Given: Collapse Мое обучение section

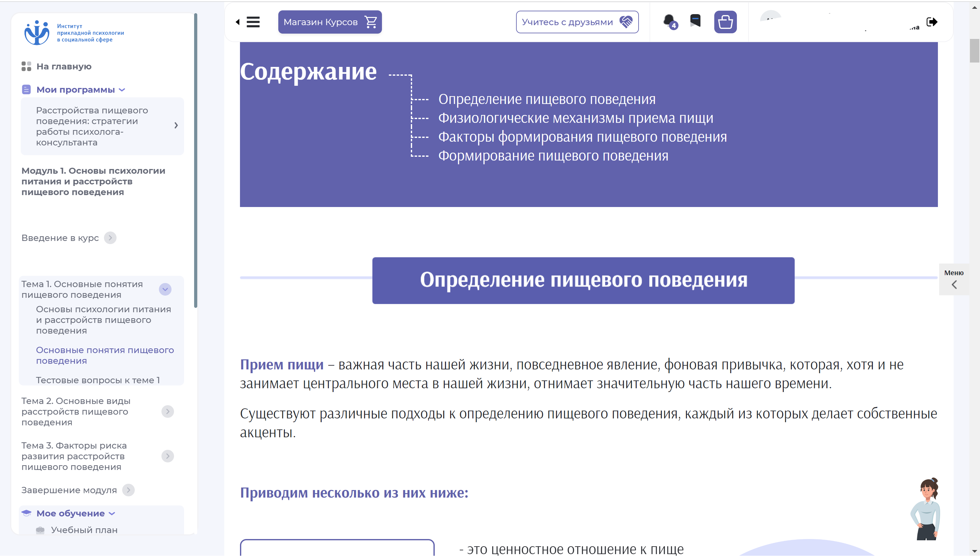Looking at the screenshot, I should click(x=112, y=514).
